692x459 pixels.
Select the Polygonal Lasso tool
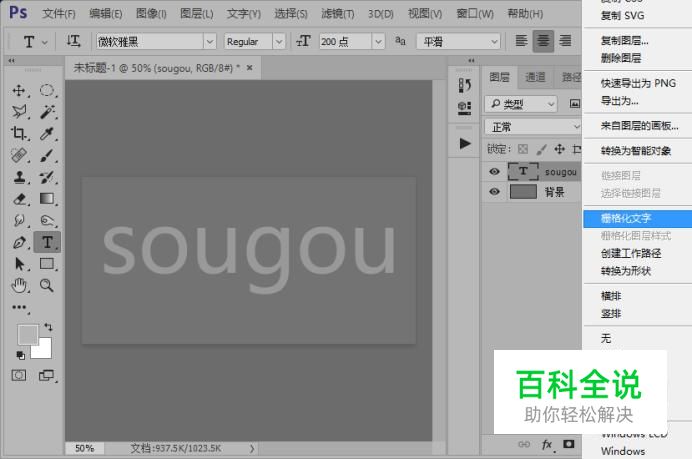point(19,112)
